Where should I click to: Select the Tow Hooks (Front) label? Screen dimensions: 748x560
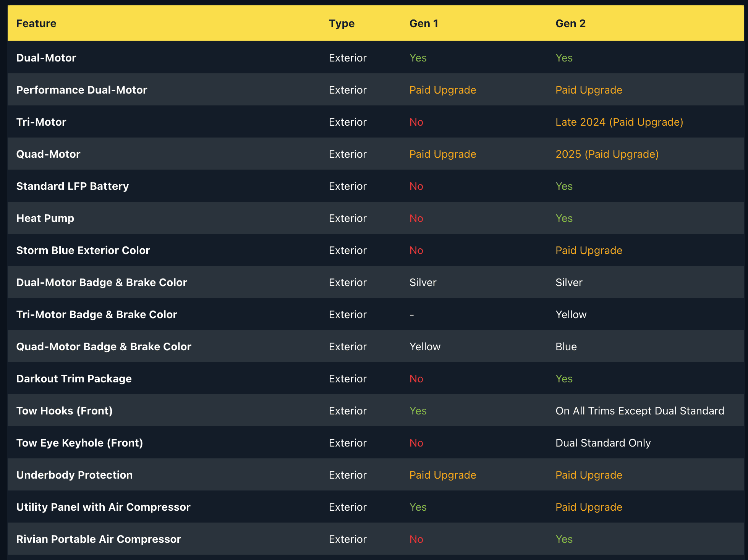(x=65, y=411)
